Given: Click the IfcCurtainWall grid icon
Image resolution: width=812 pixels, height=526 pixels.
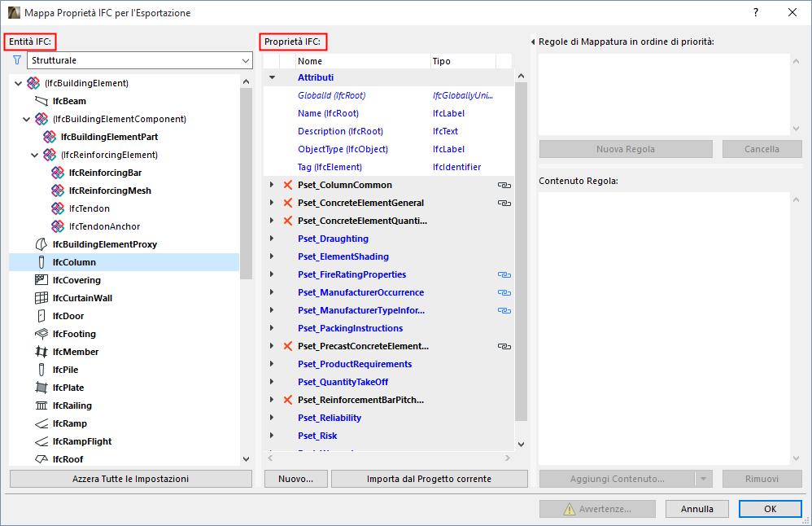Looking at the screenshot, I should [41, 298].
